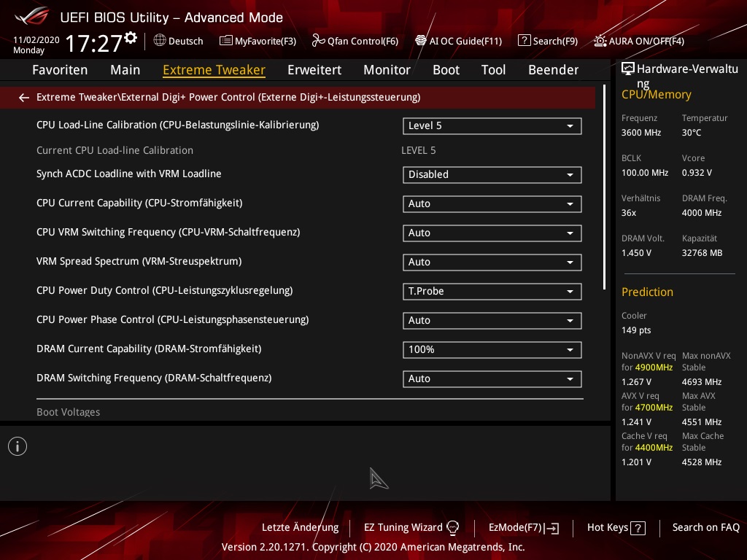The image size is (747, 560).
Task: Select Synch ACDC Loadline with VRM Loadline label
Action: click(128, 174)
